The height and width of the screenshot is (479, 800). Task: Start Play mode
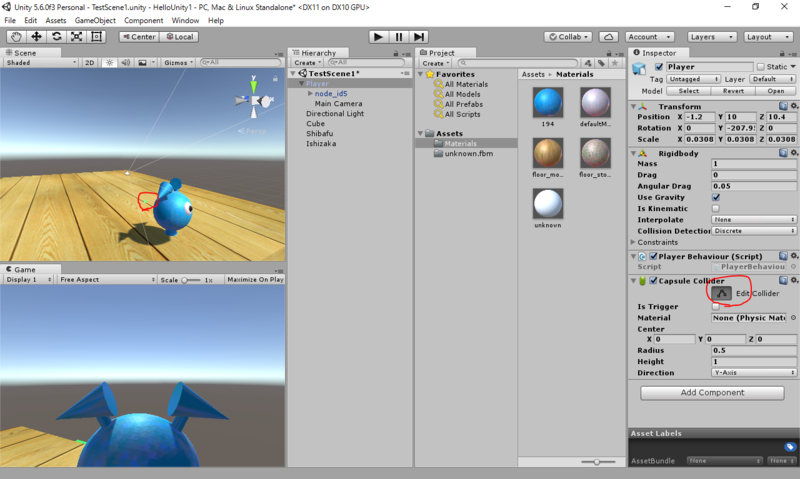click(378, 37)
